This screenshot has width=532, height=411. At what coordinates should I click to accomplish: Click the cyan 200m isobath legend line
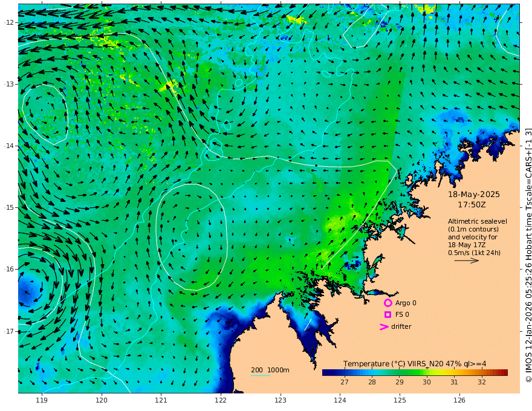(261, 375)
